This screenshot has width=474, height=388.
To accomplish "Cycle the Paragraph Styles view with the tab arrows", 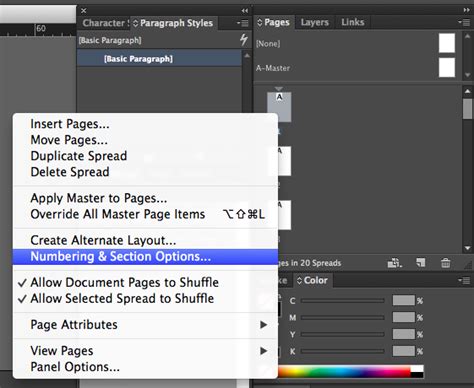I will 135,23.
